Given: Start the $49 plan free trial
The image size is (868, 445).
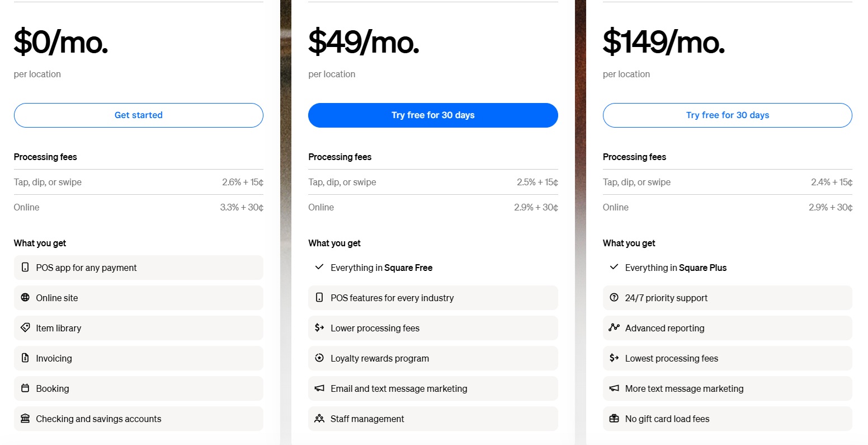Looking at the screenshot, I should pos(432,115).
